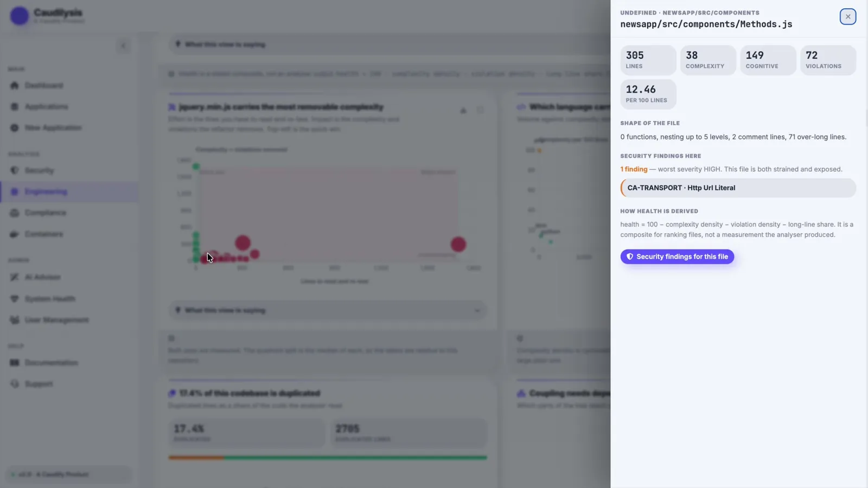Click the duplication progress bar
Image resolution: width=868 pixels, height=488 pixels.
(328, 458)
